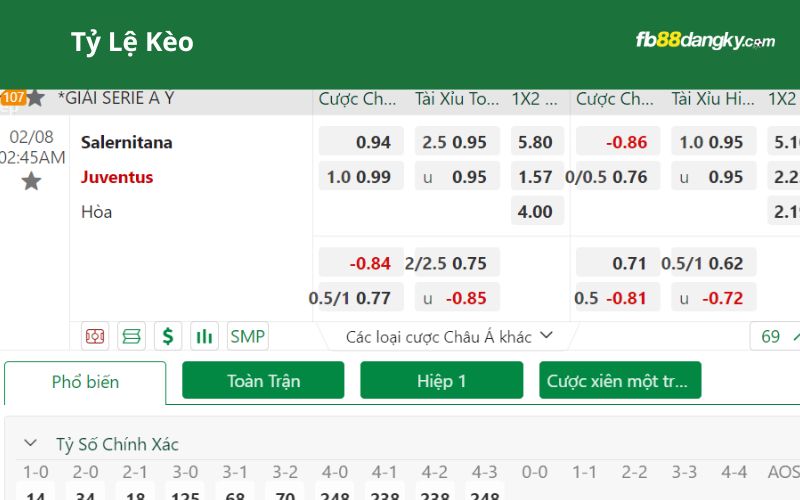This screenshot has height=500, width=800.
Task: Select Juventus handicap 1.0 0.99
Action: pos(361,176)
